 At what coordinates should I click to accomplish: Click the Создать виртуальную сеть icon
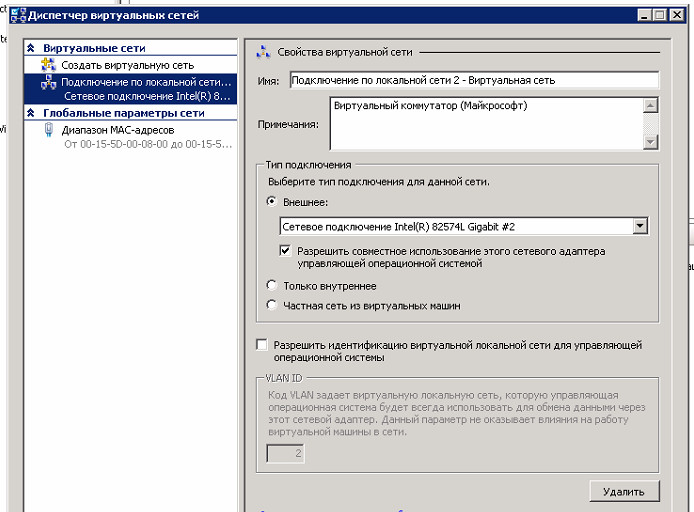[49, 65]
